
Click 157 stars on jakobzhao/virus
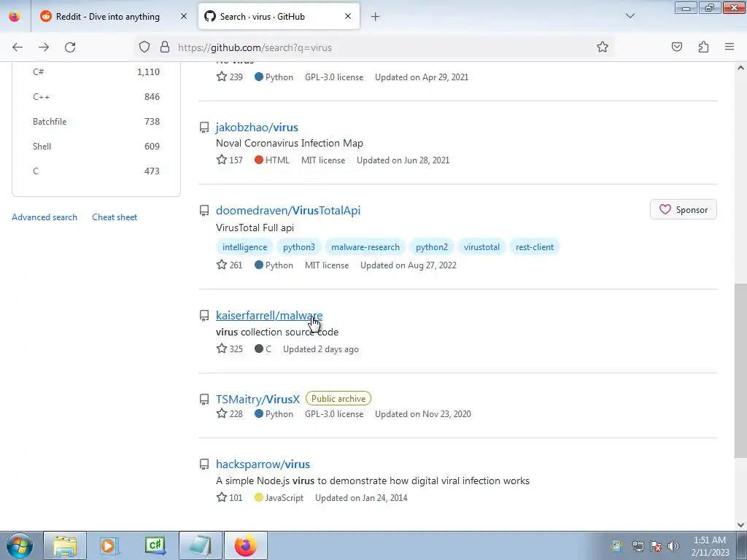click(230, 160)
